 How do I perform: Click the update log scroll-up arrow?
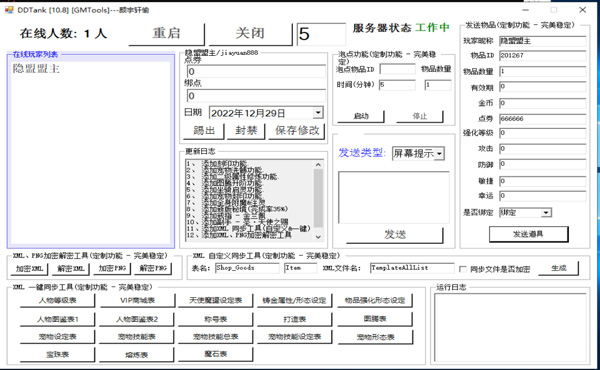click(x=318, y=165)
